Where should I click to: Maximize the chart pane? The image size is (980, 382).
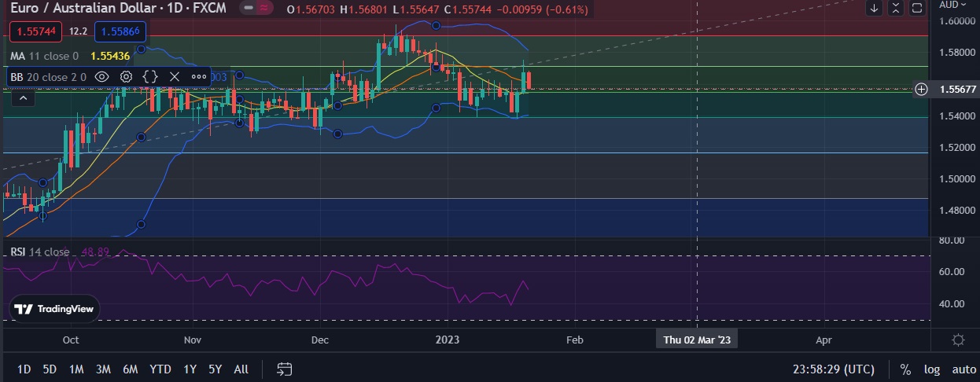click(x=916, y=9)
